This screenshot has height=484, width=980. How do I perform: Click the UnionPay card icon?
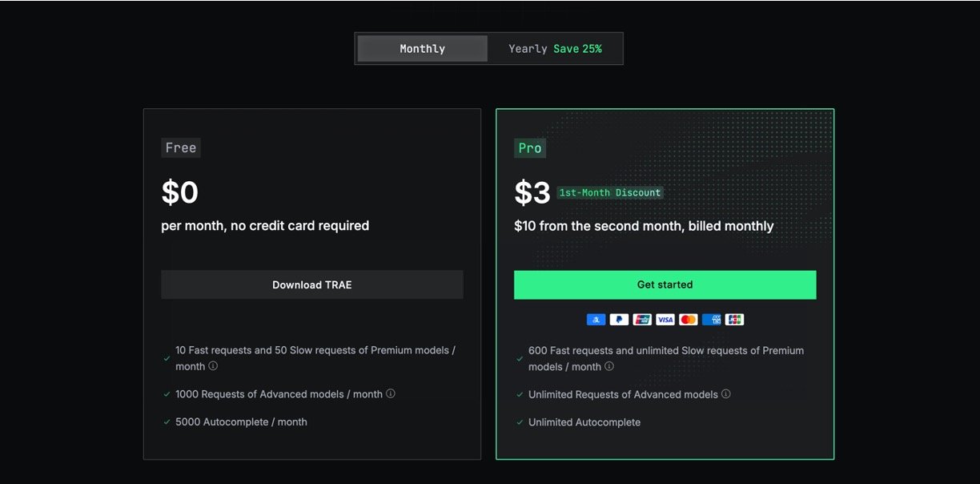tap(642, 320)
